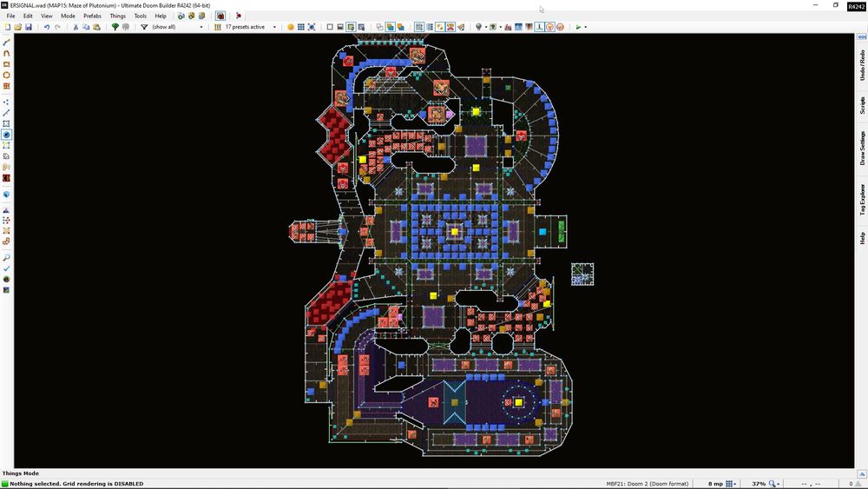Click the Undo arrow icon

pyautogui.click(x=47, y=27)
